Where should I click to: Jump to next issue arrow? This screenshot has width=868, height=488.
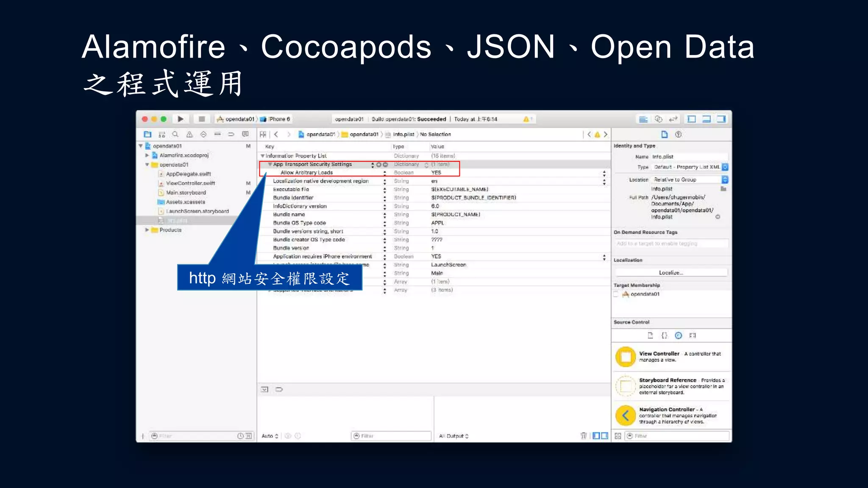pyautogui.click(x=606, y=134)
